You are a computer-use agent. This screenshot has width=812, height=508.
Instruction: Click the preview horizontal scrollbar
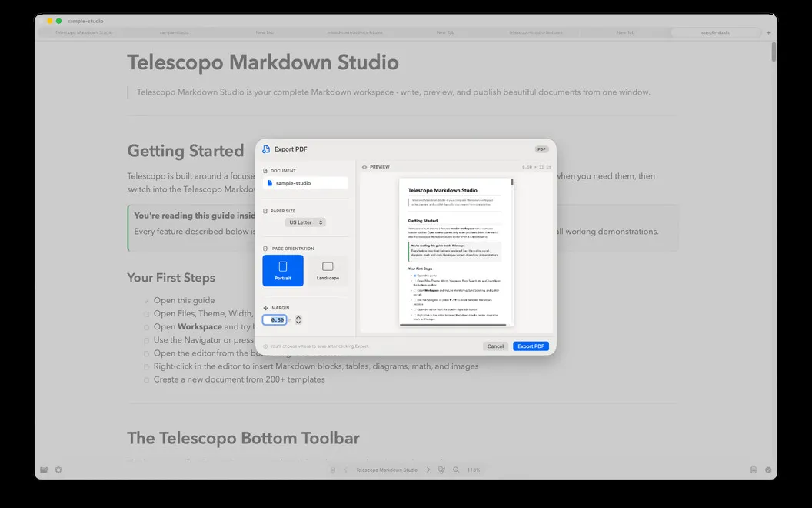453,325
